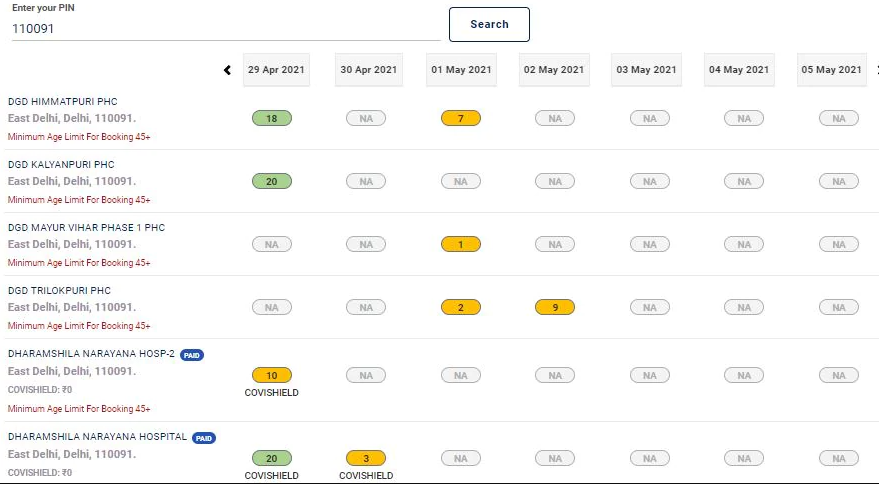Image resolution: width=879 pixels, height=484 pixels.
Task: Select the 2-slot at DGD Trilokpuri PHC
Action: (x=461, y=307)
